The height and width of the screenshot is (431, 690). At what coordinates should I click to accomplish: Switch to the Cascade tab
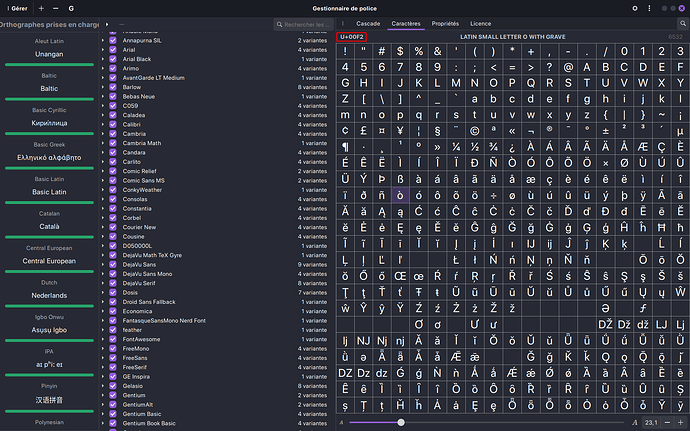368,24
